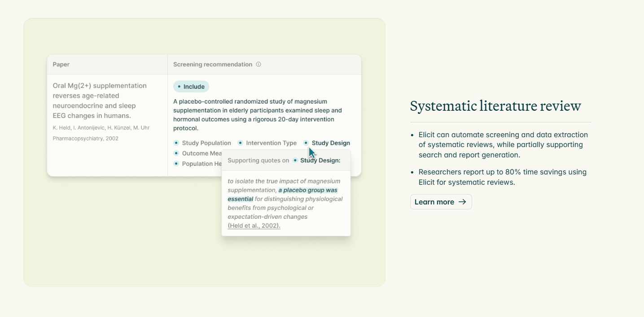Click the Population He... criterion tag

point(197,164)
